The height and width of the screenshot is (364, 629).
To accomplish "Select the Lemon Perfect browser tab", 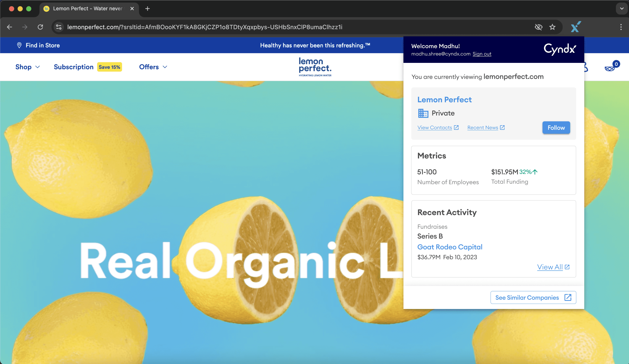I will [x=89, y=9].
